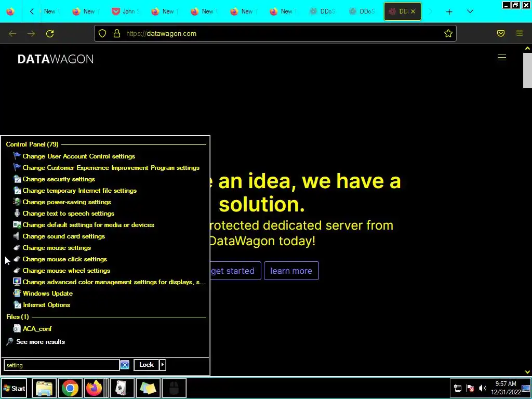The height and width of the screenshot is (399, 532).
Task: Select the New Tab right of John S
Action: (165, 11)
